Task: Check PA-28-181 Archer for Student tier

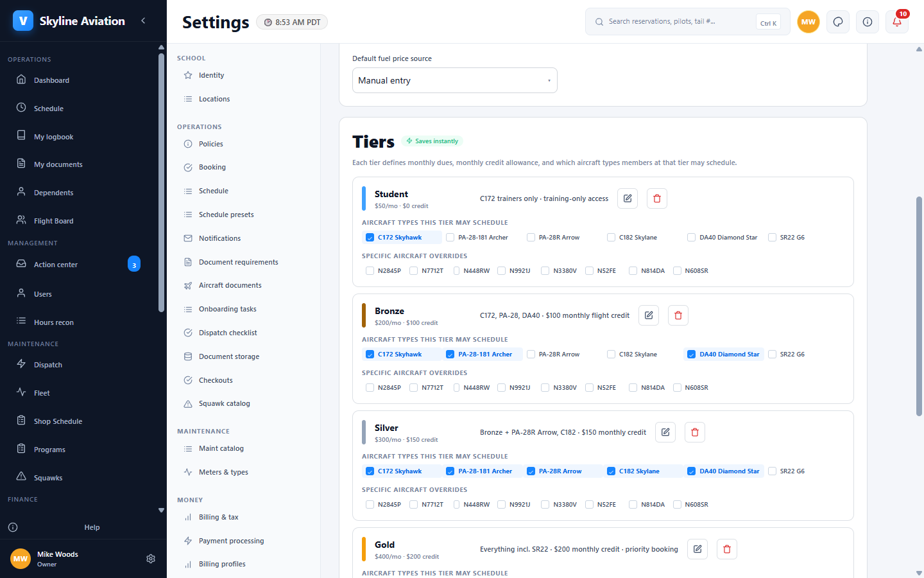Action: pyautogui.click(x=450, y=238)
